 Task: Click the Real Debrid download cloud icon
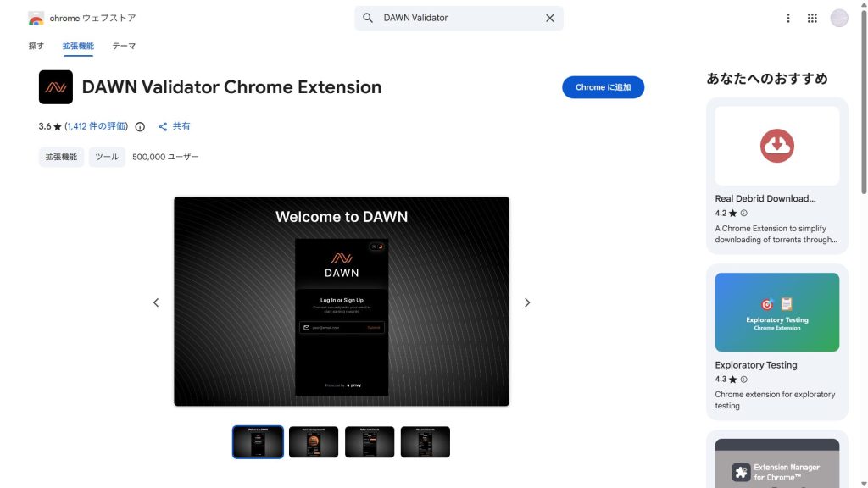coord(776,146)
